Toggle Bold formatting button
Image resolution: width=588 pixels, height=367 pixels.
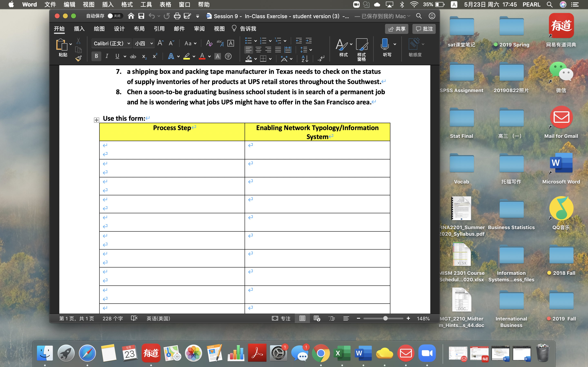point(96,56)
